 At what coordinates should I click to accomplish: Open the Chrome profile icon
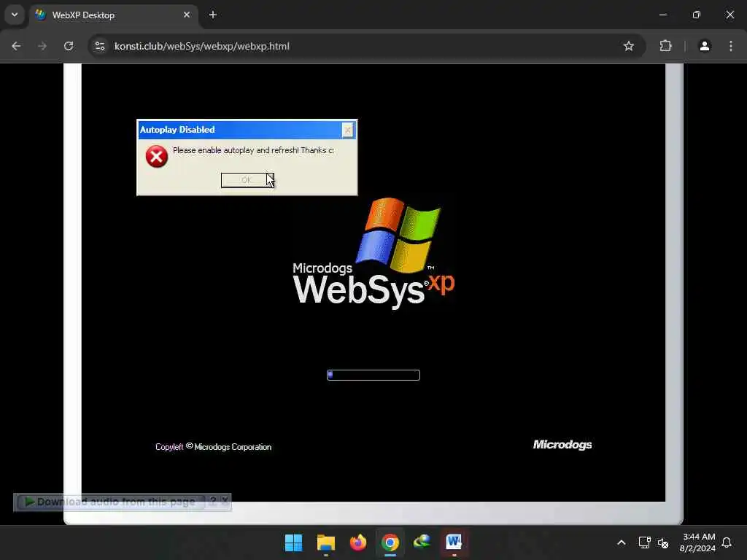coord(705,46)
